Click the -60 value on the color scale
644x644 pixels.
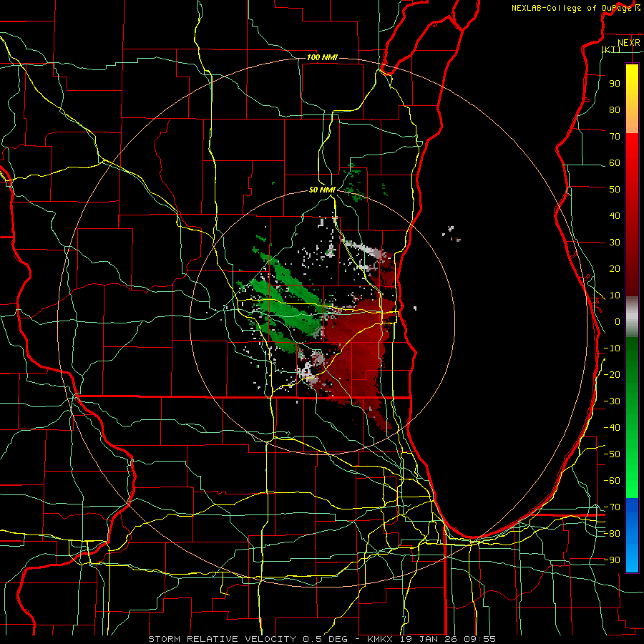612,481
